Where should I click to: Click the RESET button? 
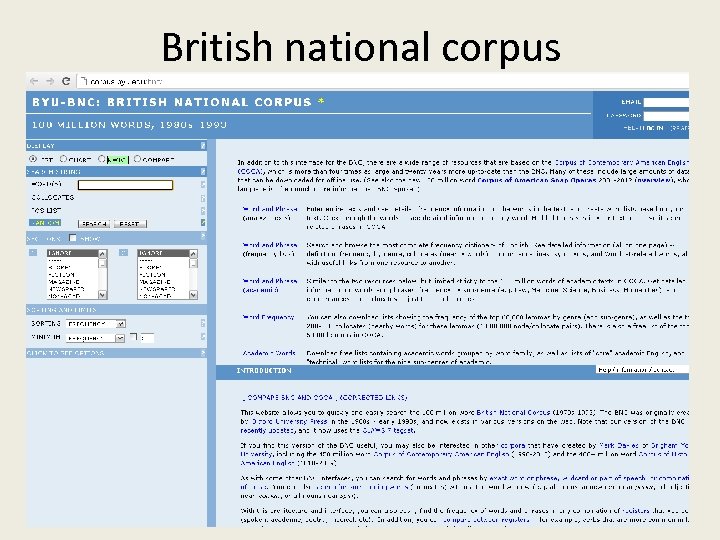click(130, 224)
